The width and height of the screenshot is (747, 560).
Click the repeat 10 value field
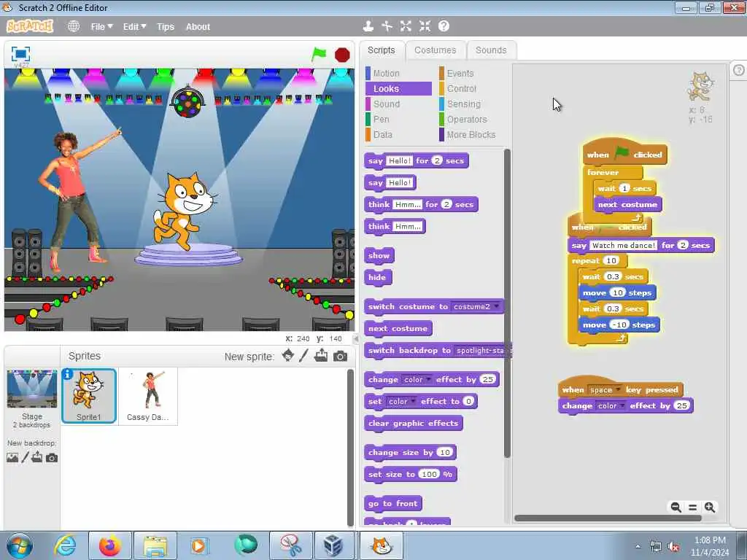611,260
